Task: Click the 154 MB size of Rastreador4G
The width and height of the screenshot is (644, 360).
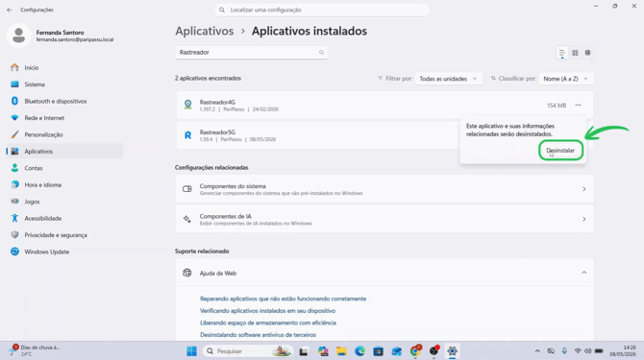Action: pos(557,106)
